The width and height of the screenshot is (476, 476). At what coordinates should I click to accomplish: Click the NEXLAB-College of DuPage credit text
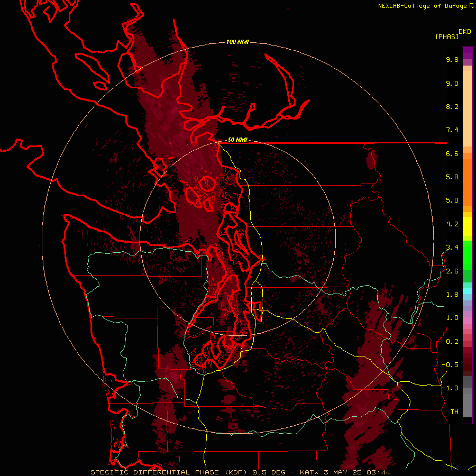click(422, 6)
